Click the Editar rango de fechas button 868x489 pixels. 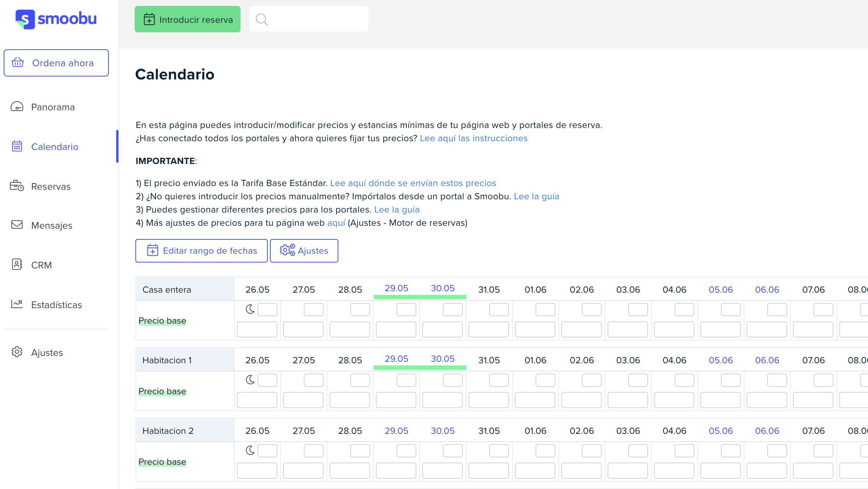point(201,251)
